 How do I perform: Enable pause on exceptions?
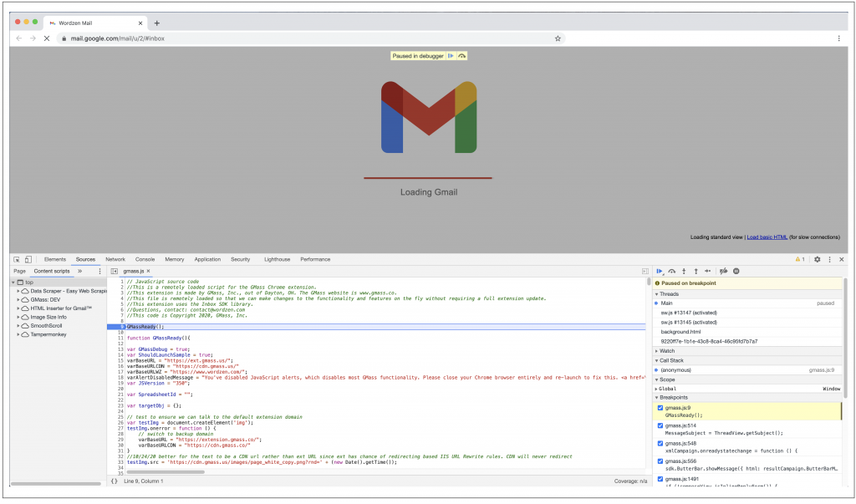(736, 272)
